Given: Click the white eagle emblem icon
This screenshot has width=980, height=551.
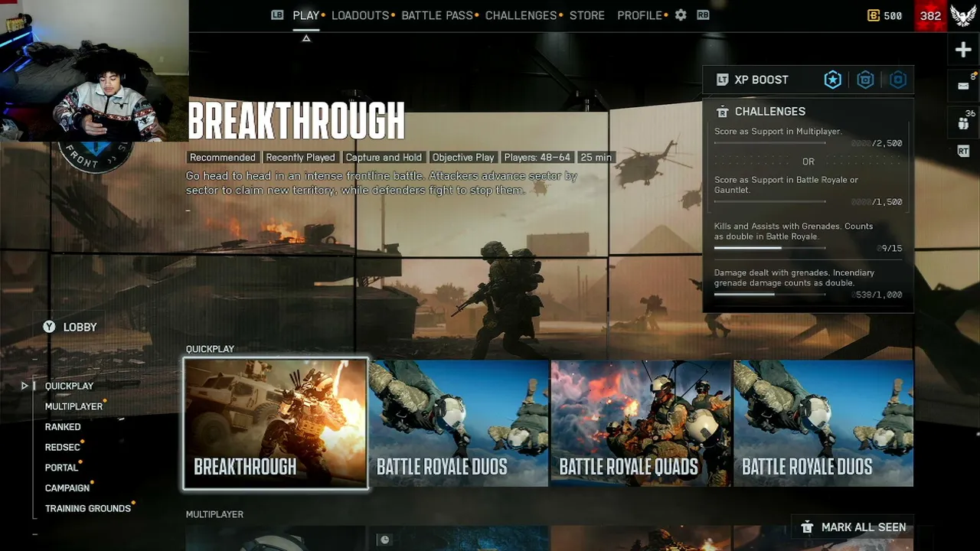Looking at the screenshot, I should click(x=963, y=15).
